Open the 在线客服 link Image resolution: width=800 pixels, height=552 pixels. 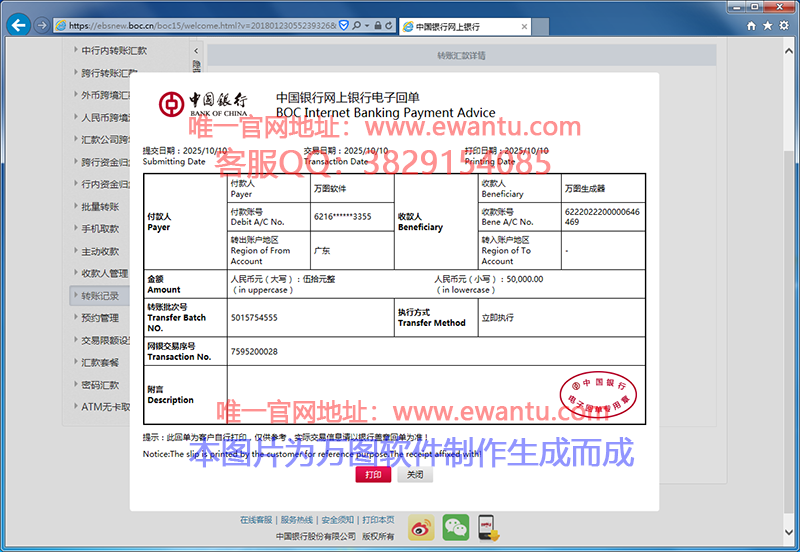(256, 519)
